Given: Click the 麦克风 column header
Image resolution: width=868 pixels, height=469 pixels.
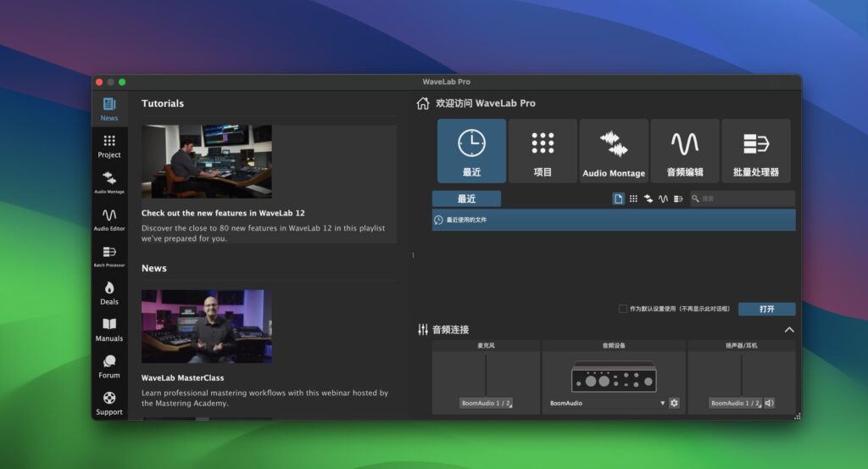Looking at the screenshot, I should tap(486, 345).
